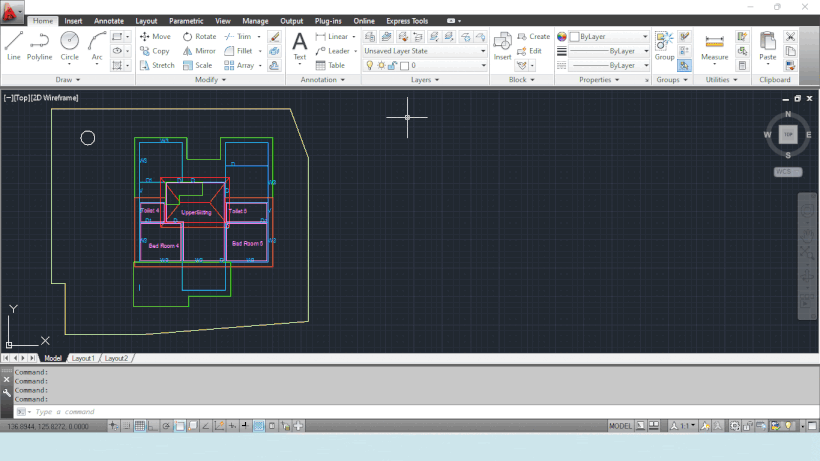Toggle the layer on/off lightbulb
Viewport: 820px width, 461px height.
tap(369, 65)
